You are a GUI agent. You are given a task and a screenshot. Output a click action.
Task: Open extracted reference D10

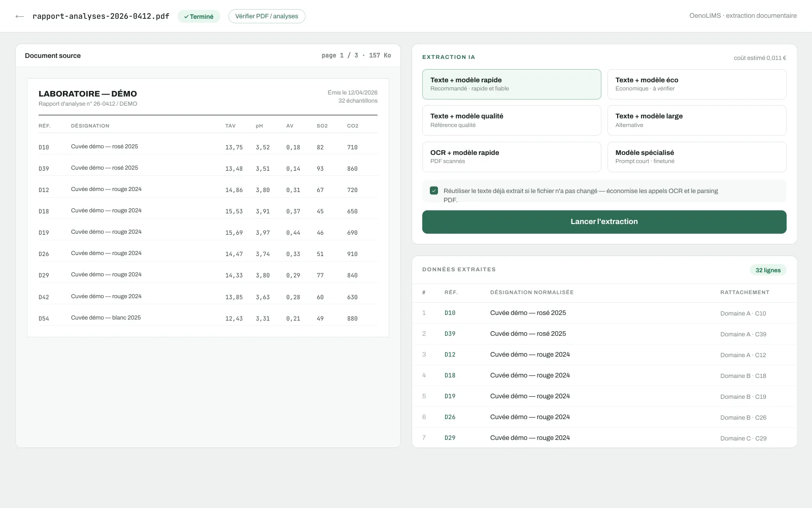point(450,313)
